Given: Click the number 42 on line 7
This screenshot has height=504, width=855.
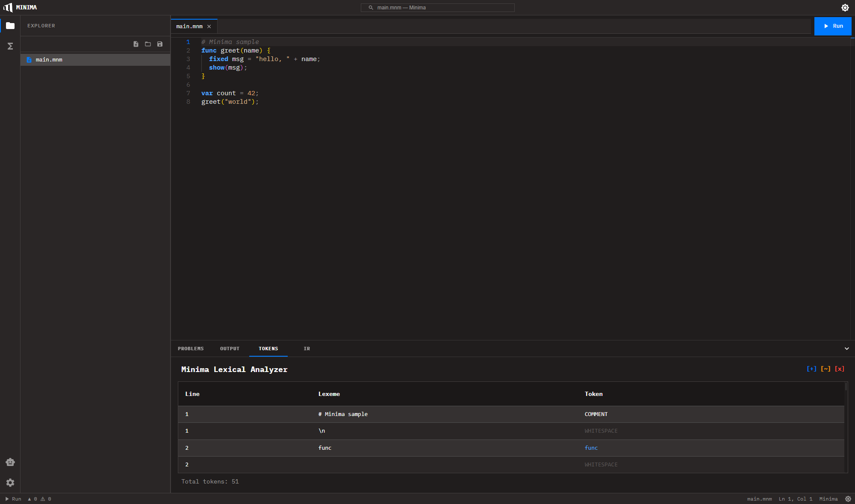Looking at the screenshot, I should 251,93.
